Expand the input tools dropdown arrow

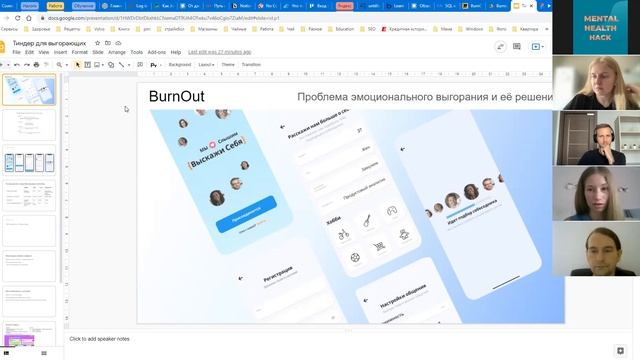(160, 65)
